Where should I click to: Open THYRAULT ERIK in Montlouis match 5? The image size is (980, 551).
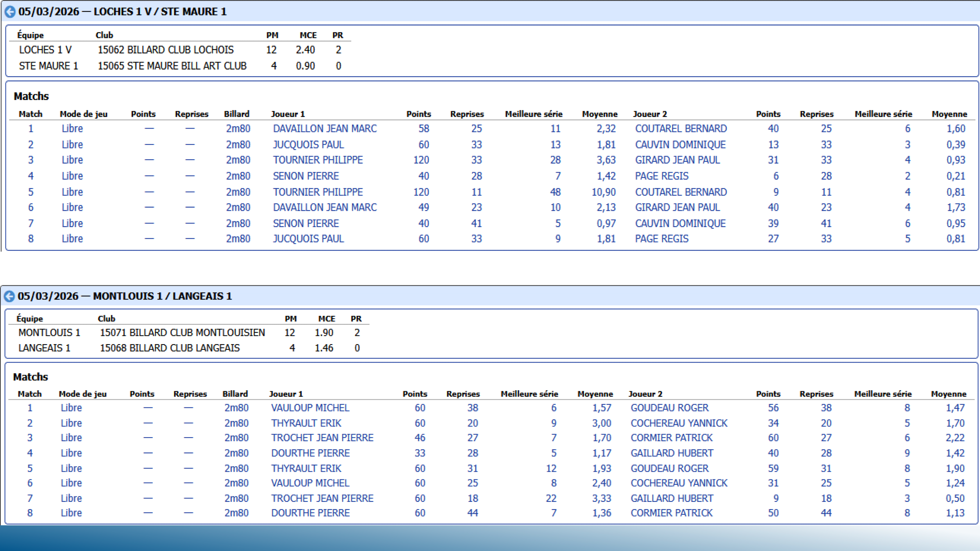[306, 468]
